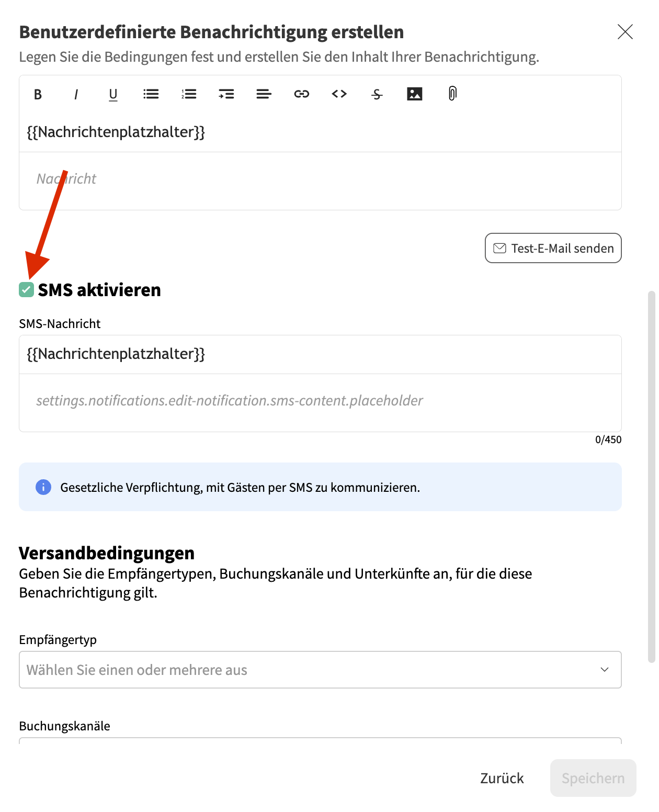Apply italic formatting to the message text

76,94
